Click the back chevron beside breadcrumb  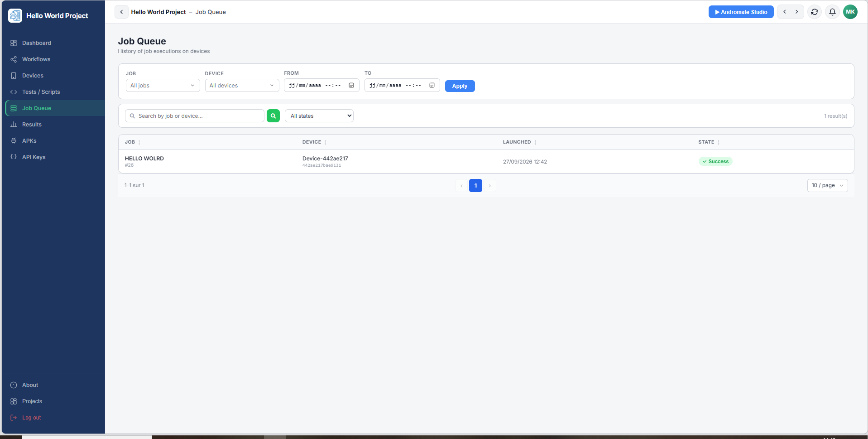pos(121,12)
